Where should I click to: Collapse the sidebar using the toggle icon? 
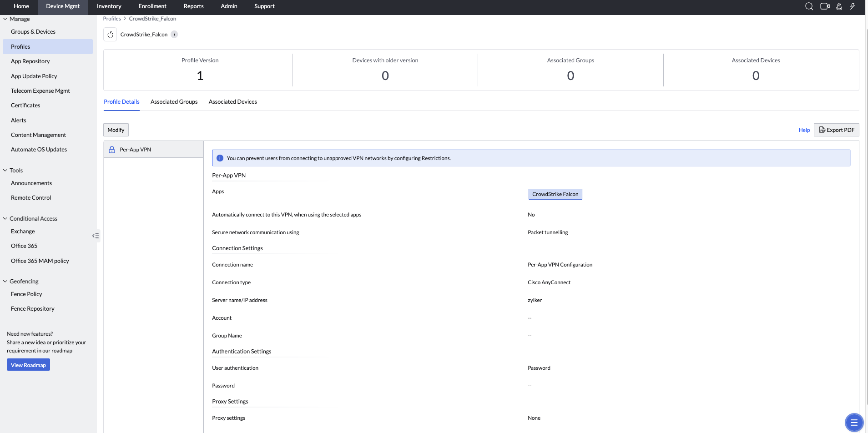pos(96,236)
